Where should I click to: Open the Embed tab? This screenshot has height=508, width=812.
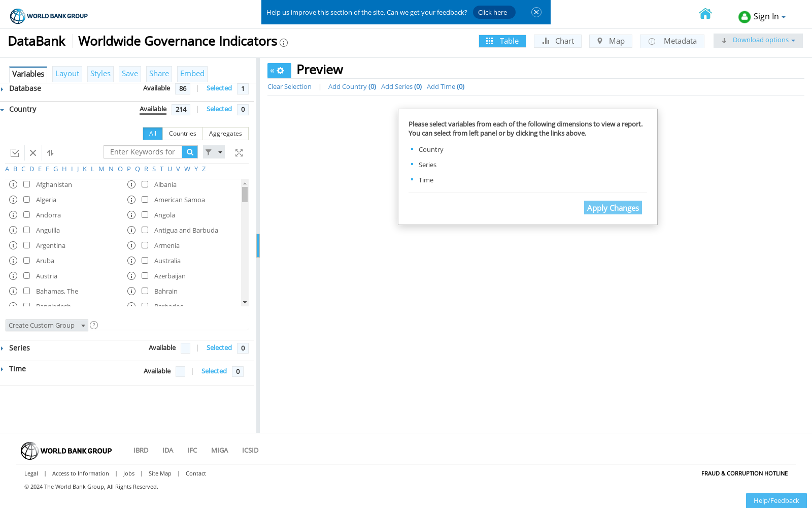point(192,74)
